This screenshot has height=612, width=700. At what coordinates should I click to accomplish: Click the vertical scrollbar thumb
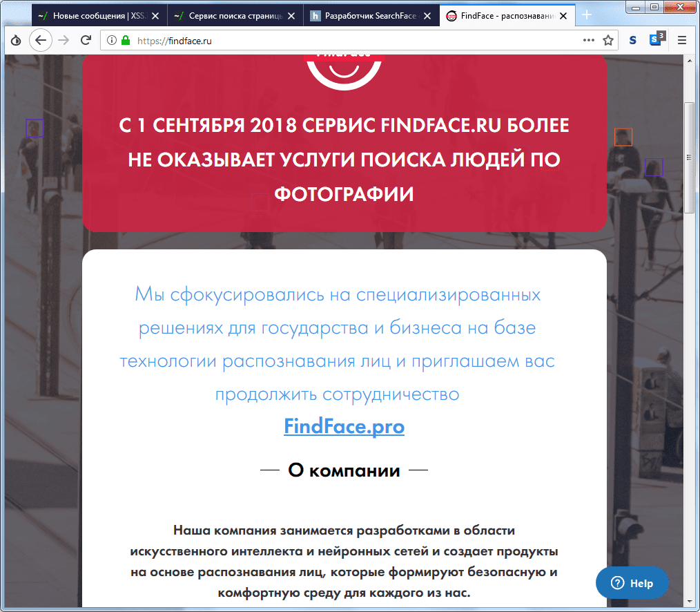coord(689,157)
